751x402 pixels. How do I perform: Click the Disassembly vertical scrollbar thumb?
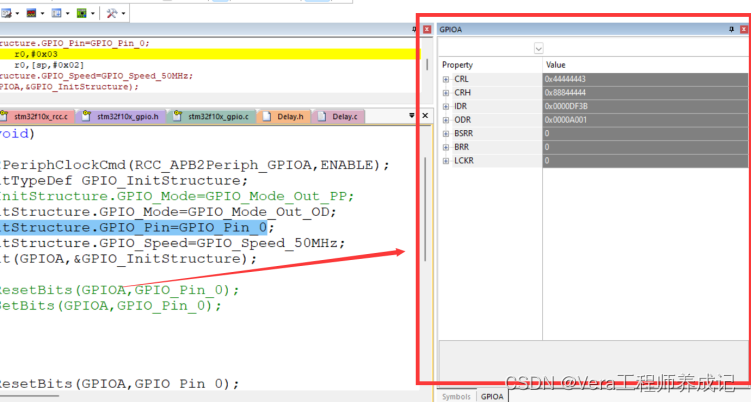pyautogui.click(x=427, y=64)
